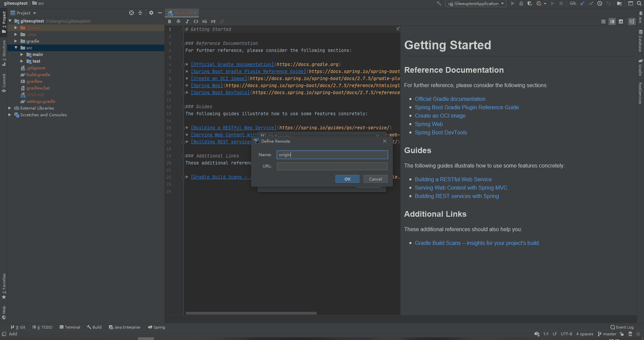Apply italic formatting in markdown toolbar

point(187,22)
